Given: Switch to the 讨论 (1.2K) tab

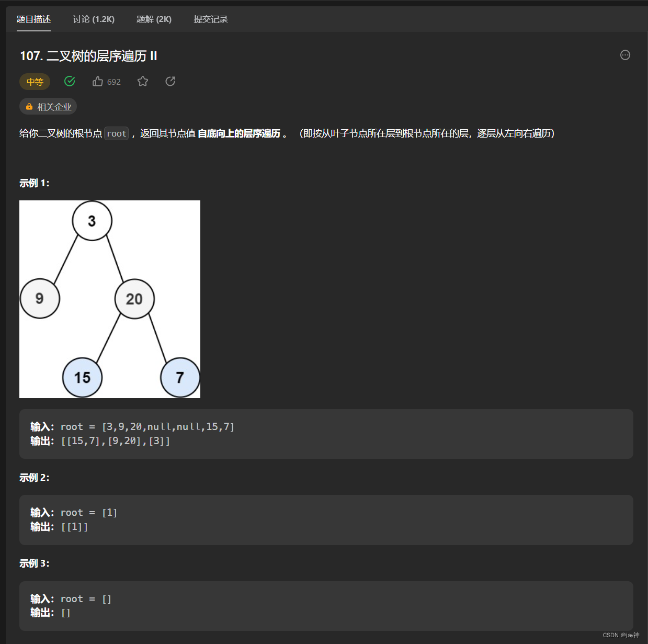Looking at the screenshot, I should (94, 19).
